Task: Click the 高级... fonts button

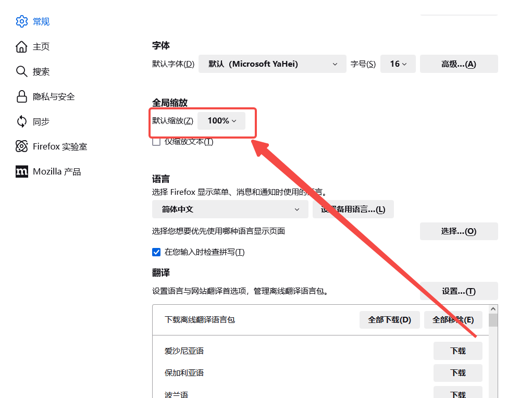Action: coord(459,64)
